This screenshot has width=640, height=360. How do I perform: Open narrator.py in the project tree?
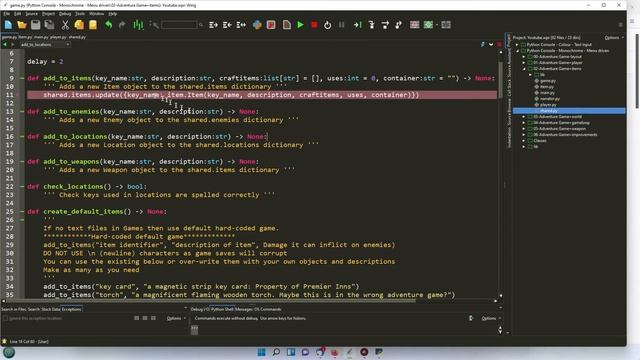point(550,99)
